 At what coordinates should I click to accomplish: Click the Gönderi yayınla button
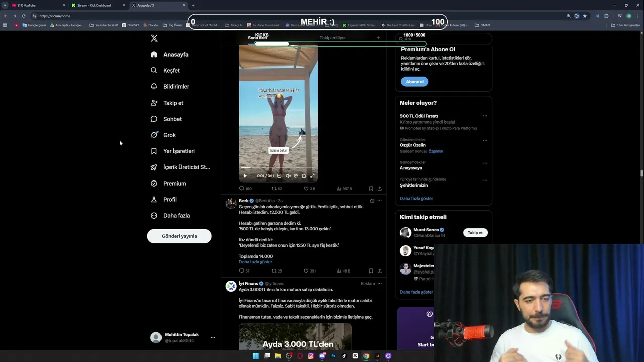tap(179, 236)
